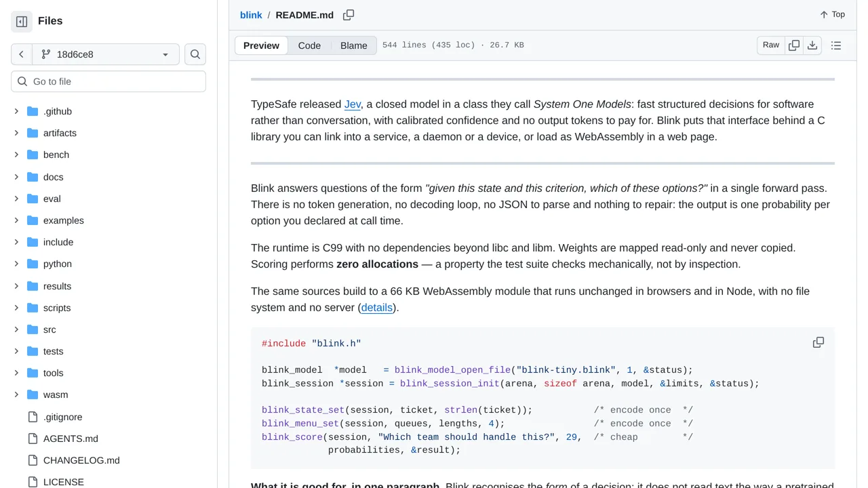Screen dimensions: 868x488
Task: Expand the artifacts folder chevron
Action: (16, 133)
